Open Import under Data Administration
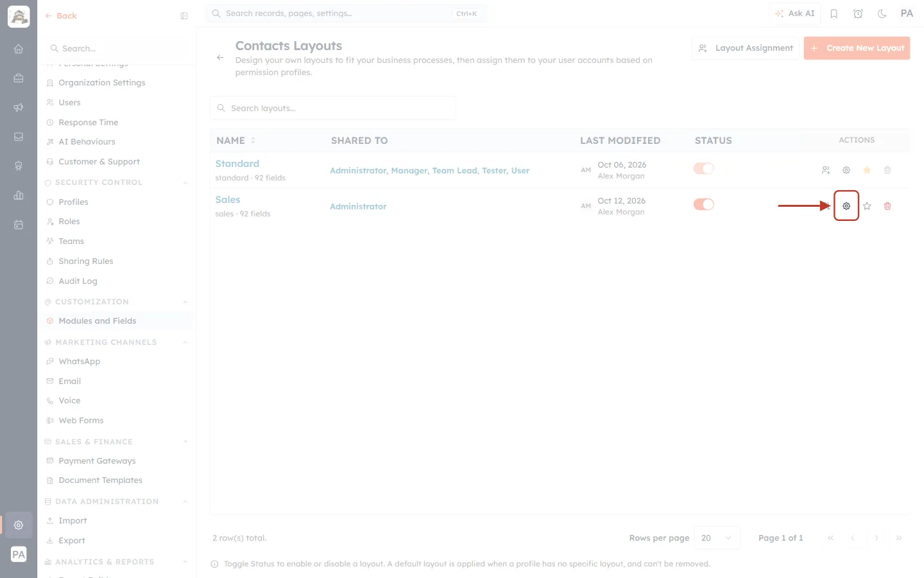The height and width of the screenshot is (578, 924). click(x=73, y=521)
